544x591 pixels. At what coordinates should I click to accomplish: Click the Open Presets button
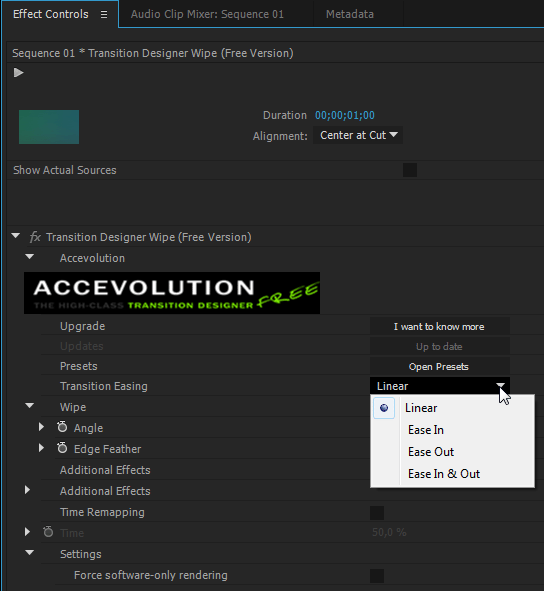(440, 366)
